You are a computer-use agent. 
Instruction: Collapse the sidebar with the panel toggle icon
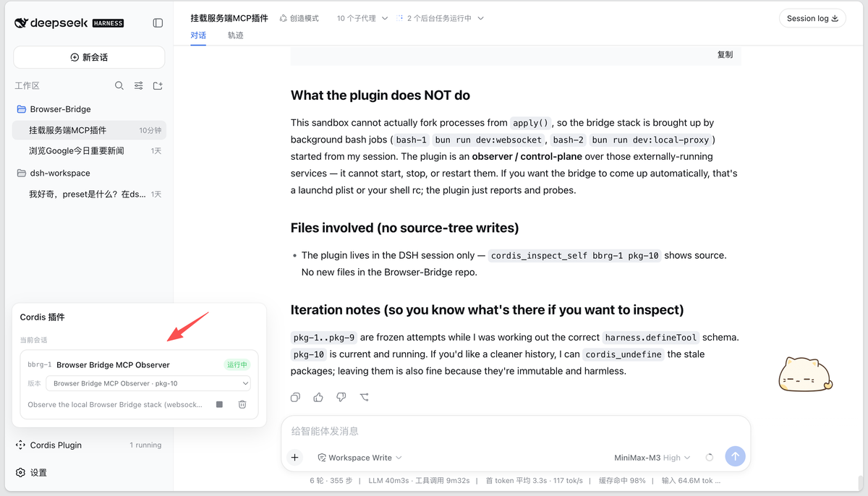pyautogui.click(x=158, y=23)
